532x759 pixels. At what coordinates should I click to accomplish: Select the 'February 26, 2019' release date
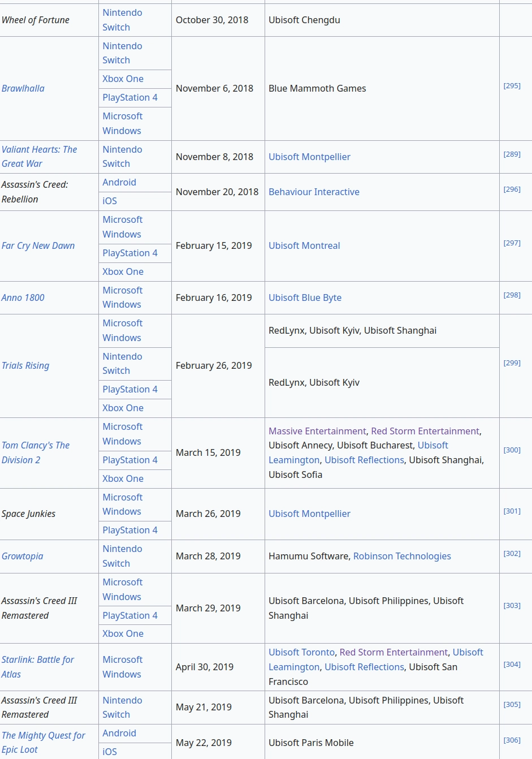tap(214, 365)
